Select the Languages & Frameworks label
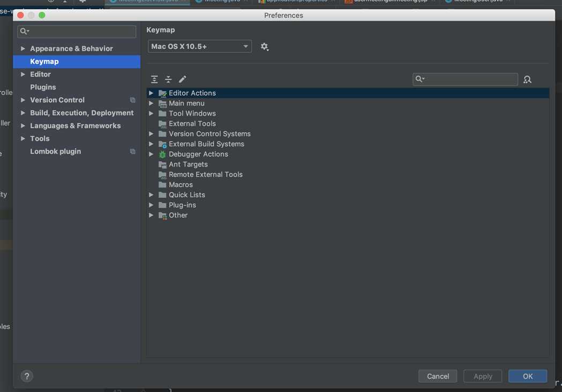 75,126
